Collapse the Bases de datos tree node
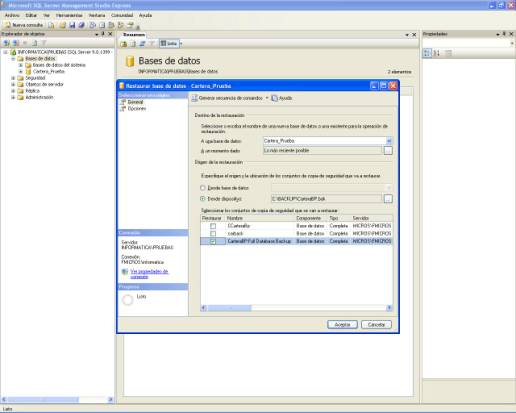The height and width of the screenshot is (413, 516). 13,59
